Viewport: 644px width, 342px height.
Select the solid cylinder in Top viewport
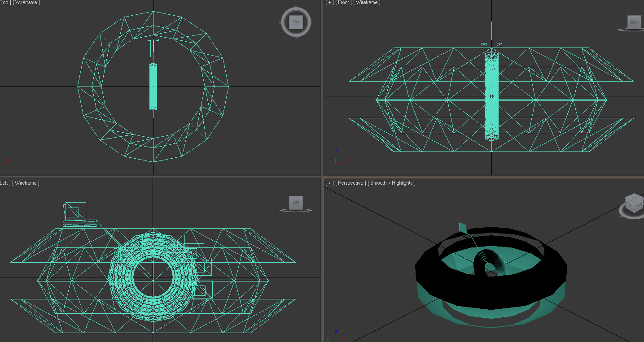point(153,86)
